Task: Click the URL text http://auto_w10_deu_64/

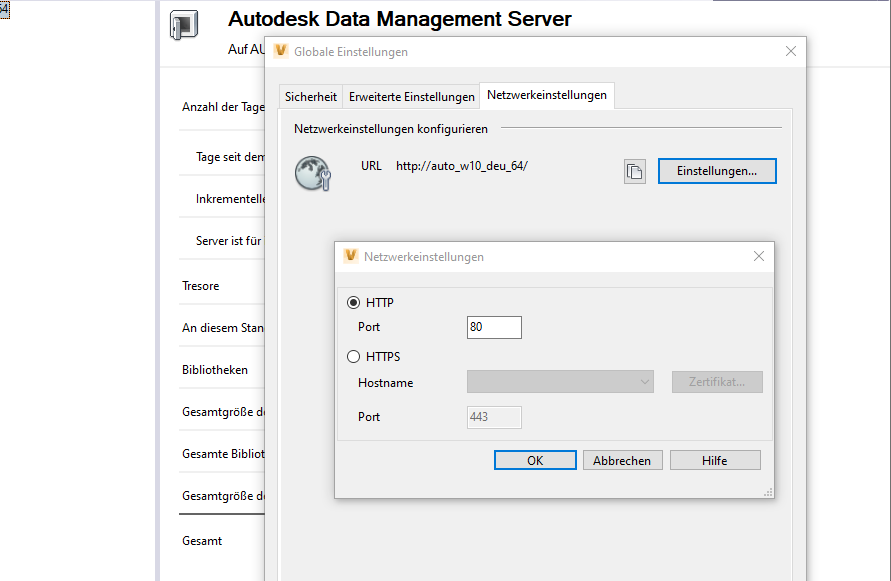Action: [462, 166]
